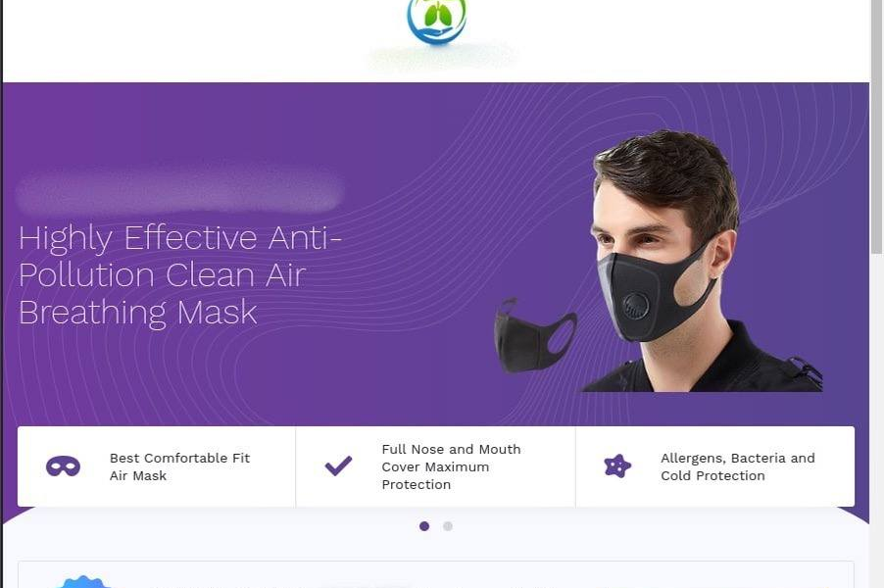Open Best Comfortable Fit Air Mask feature
This screenshot has width=884, height=588.
(156, 466)
